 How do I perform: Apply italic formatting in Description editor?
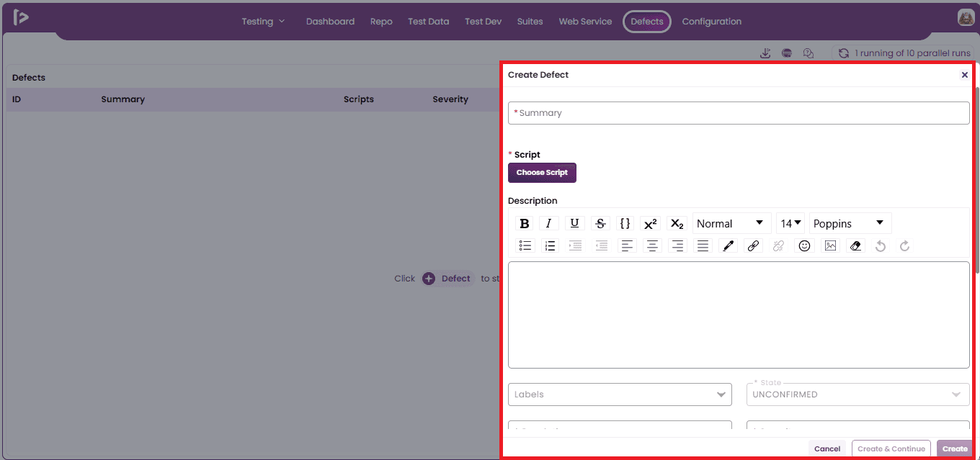point(549,223)
